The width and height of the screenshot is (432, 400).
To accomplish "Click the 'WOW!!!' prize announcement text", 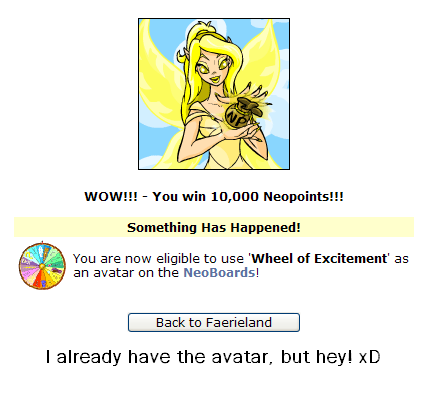I will click(214, 196).
